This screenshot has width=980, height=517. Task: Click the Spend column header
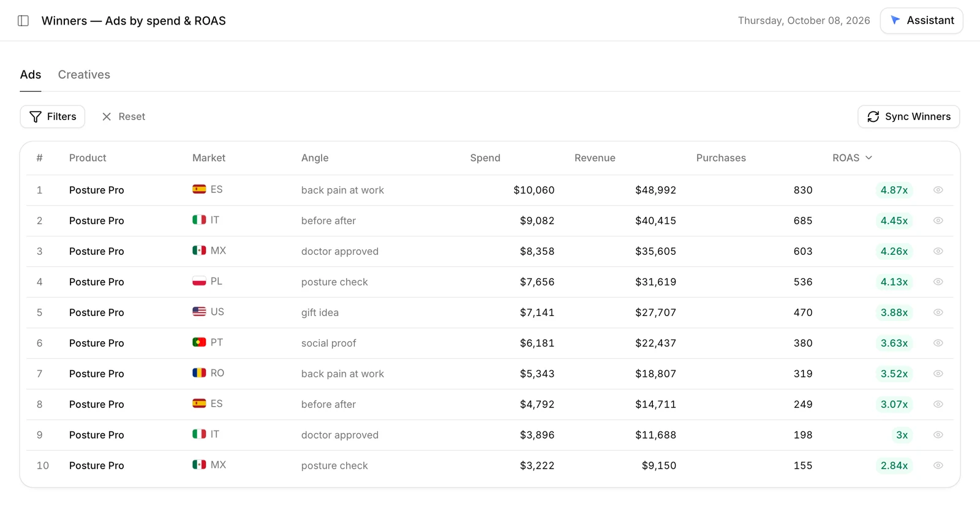point(485,158)
